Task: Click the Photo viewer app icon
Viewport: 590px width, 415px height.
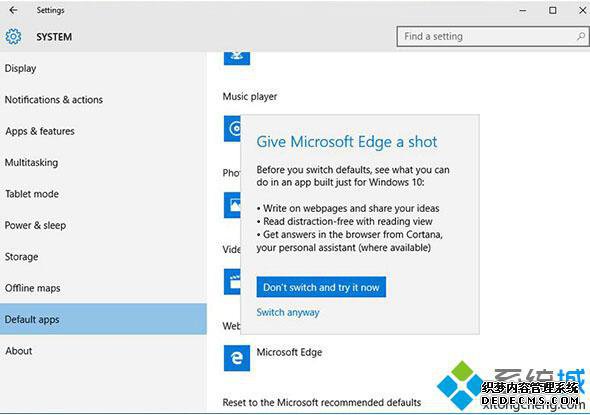Action: pos(232,205)
